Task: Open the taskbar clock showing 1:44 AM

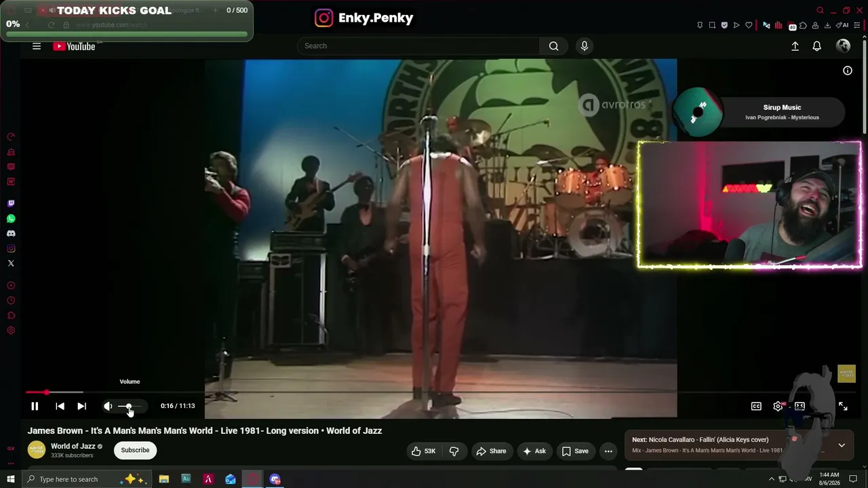Action: pyautogui.click(x=829, y=479)
